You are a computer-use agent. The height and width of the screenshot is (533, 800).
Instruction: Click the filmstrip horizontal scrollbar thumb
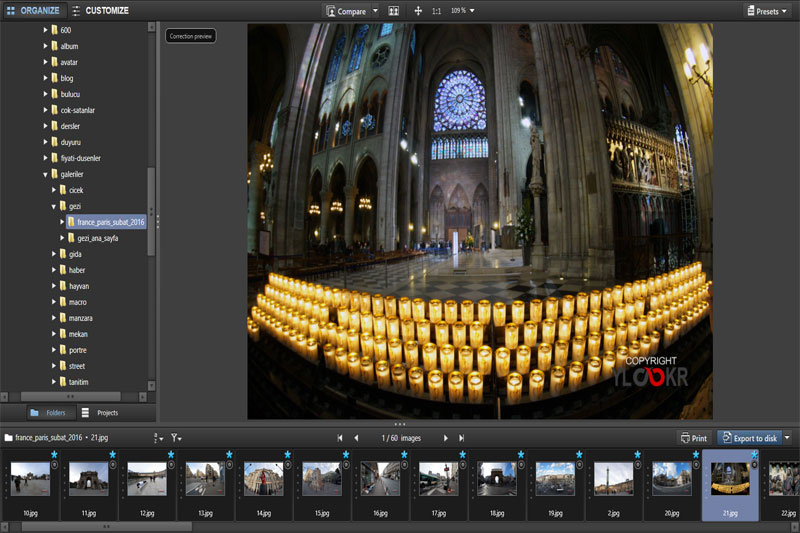click(x=106, y=526)
